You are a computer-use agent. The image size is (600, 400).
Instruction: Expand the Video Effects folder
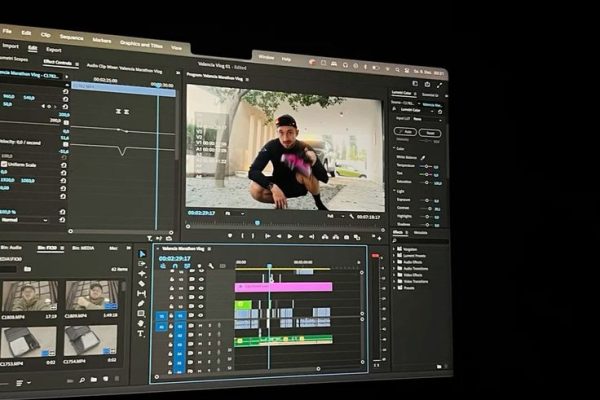pos(394,275)
